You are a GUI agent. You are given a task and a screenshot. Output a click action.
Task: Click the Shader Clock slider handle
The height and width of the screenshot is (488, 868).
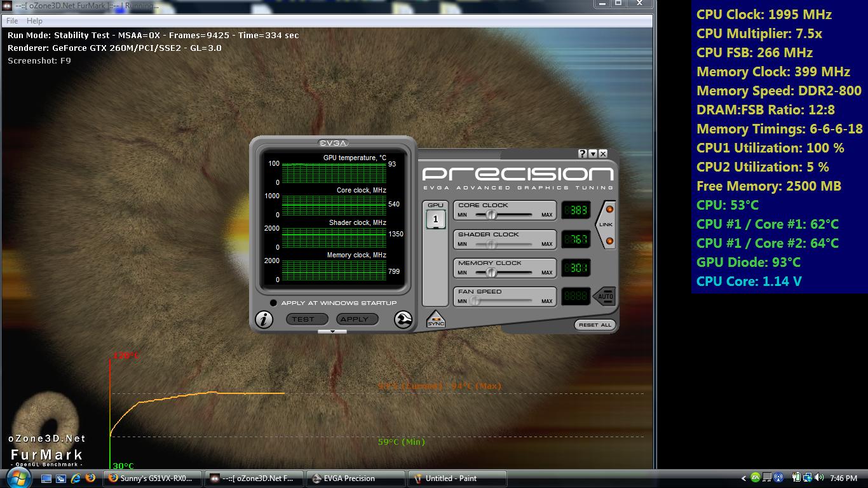[x=491, y=244]
